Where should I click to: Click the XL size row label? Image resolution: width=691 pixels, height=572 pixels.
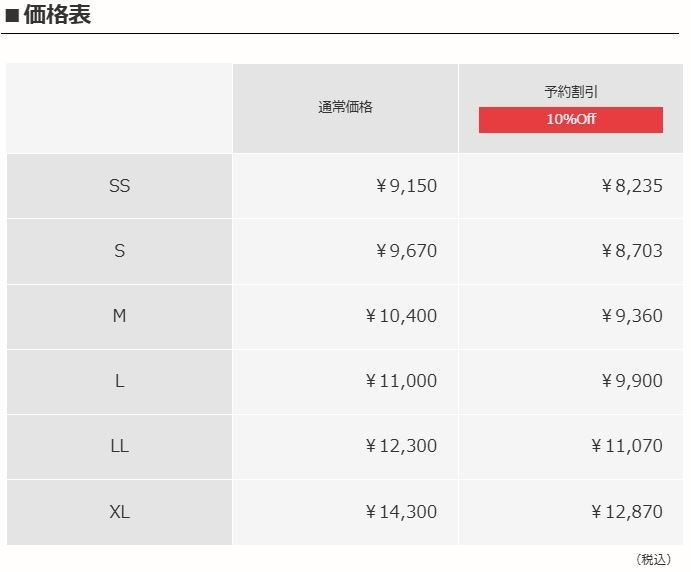pos(119,512)
